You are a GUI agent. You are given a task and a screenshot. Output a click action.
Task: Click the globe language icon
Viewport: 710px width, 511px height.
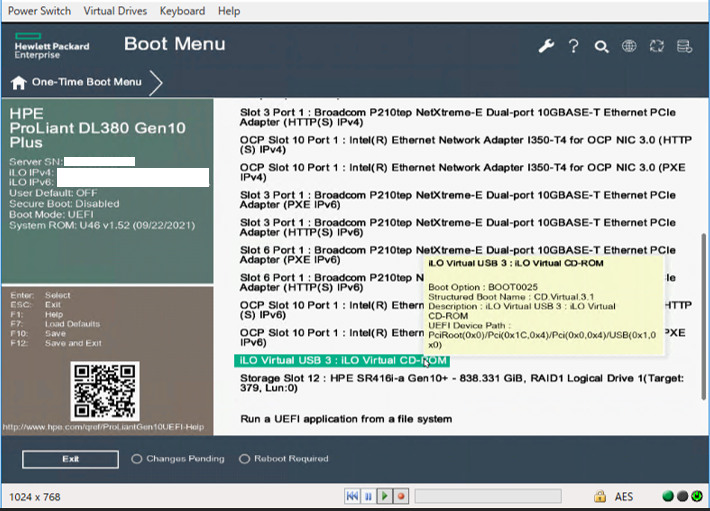point(629,46)
